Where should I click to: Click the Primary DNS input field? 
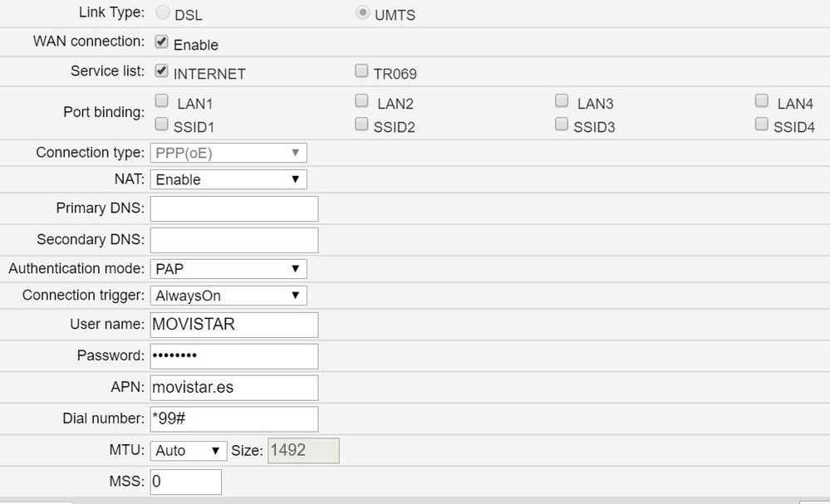tap(233, 208)
